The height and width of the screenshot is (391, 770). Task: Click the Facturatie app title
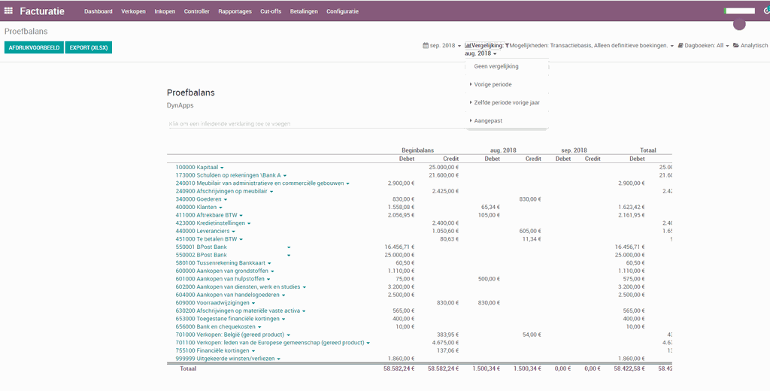pyautogui.click(x=42, y=11)
